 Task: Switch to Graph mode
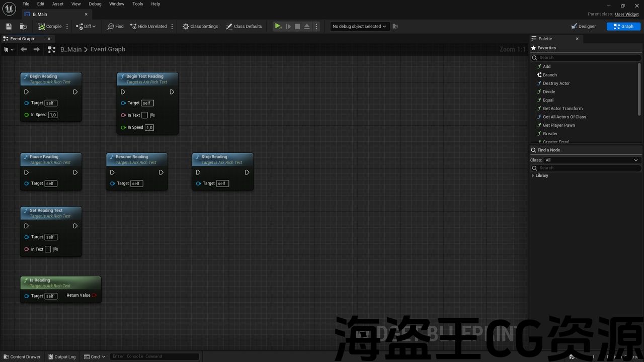(623, 26)
